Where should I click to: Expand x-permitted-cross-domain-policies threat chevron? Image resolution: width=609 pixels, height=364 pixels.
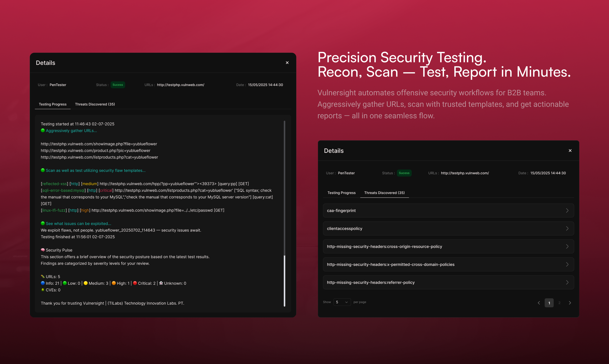click(x=567, y=264)
